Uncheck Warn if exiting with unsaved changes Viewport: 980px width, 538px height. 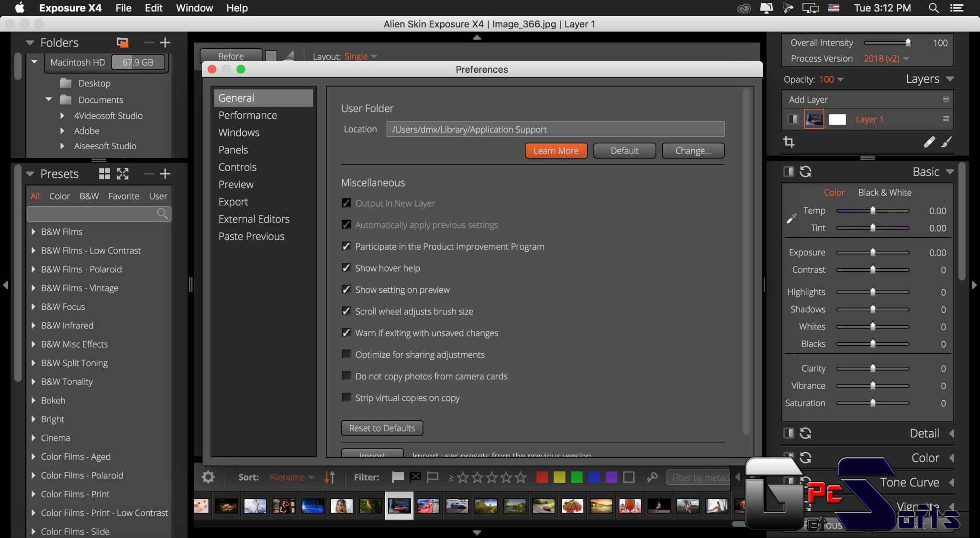[346, 332]
